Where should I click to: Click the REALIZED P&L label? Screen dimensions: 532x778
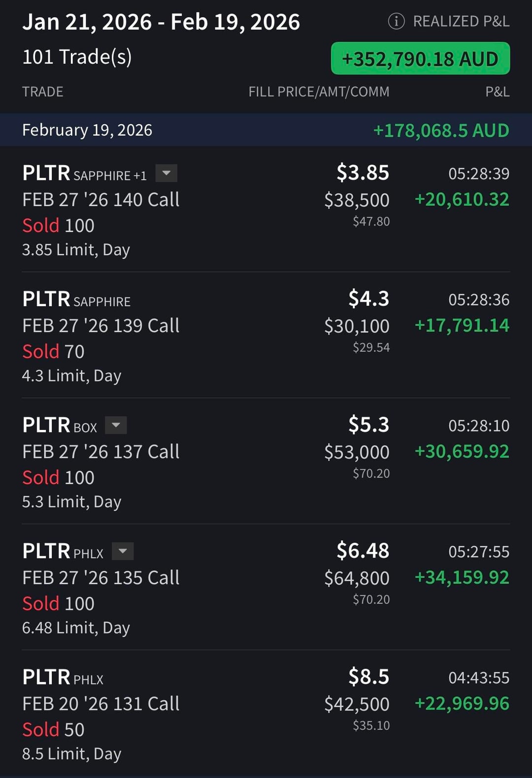461,21
